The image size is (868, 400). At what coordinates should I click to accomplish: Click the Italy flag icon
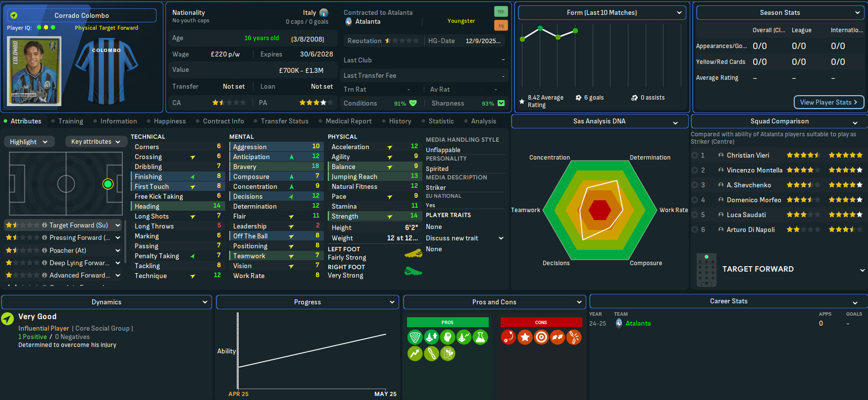pyautogui.click(x=324, y=13)
